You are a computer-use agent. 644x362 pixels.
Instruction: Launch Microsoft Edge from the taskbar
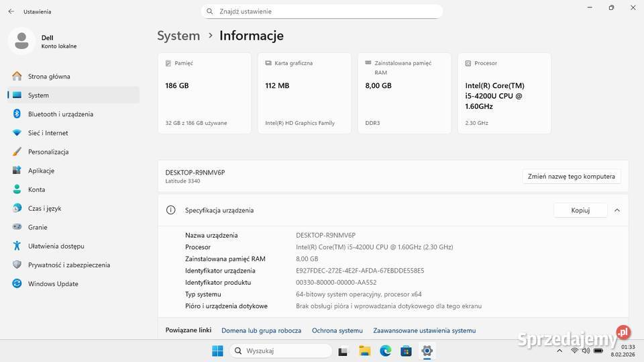(385, 351)
